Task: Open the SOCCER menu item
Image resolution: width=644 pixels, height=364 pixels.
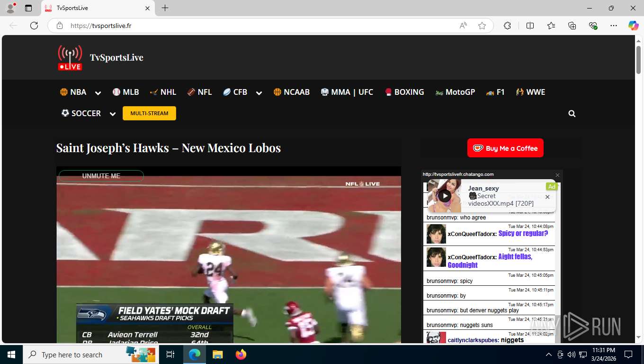Action: pos(81,113)
